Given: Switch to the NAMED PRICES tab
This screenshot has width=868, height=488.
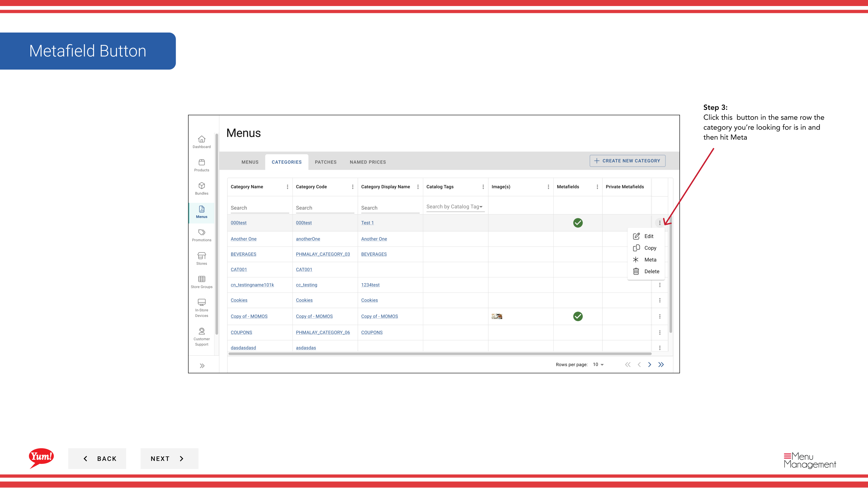Looking at the screenshot, I should click(368, 162).
